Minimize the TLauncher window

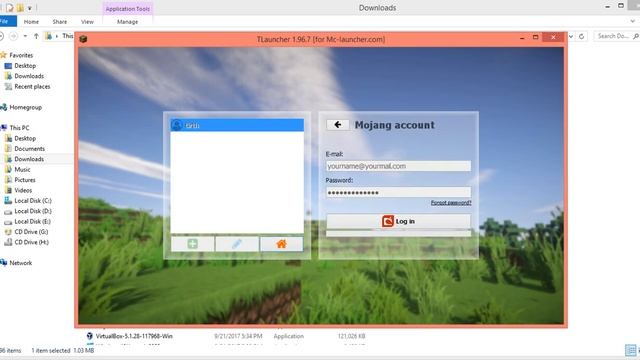pos(522,38)
